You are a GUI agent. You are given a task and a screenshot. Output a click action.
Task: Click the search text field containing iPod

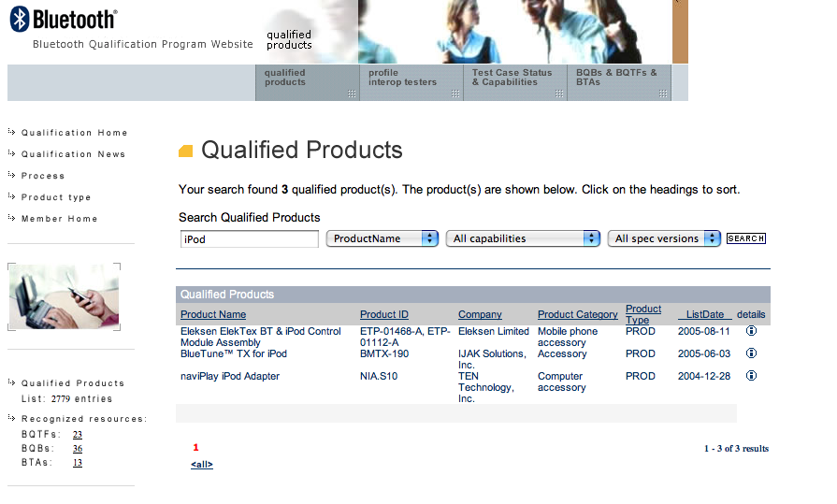point(250,239)
